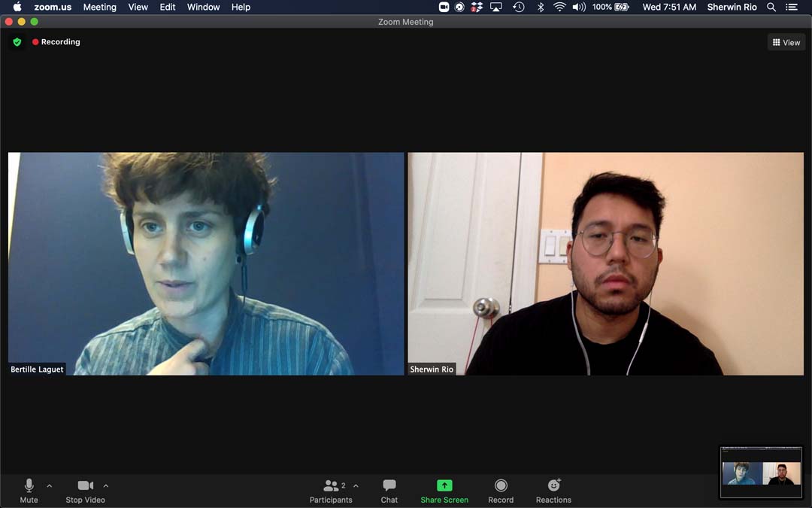Screen dimensions: 812x508
Task: Open the Window menu
Action: [x=204, y=7]
